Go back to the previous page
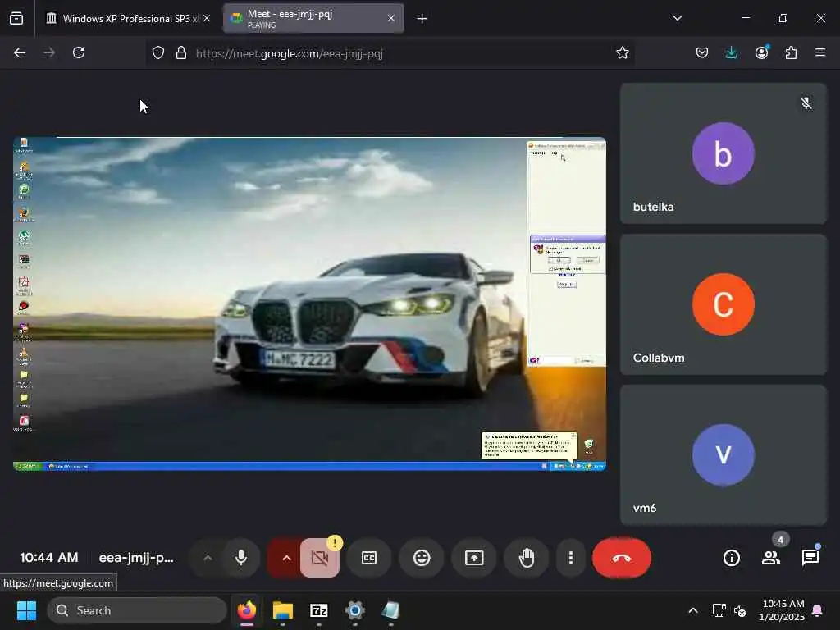 tap(20, 52)
